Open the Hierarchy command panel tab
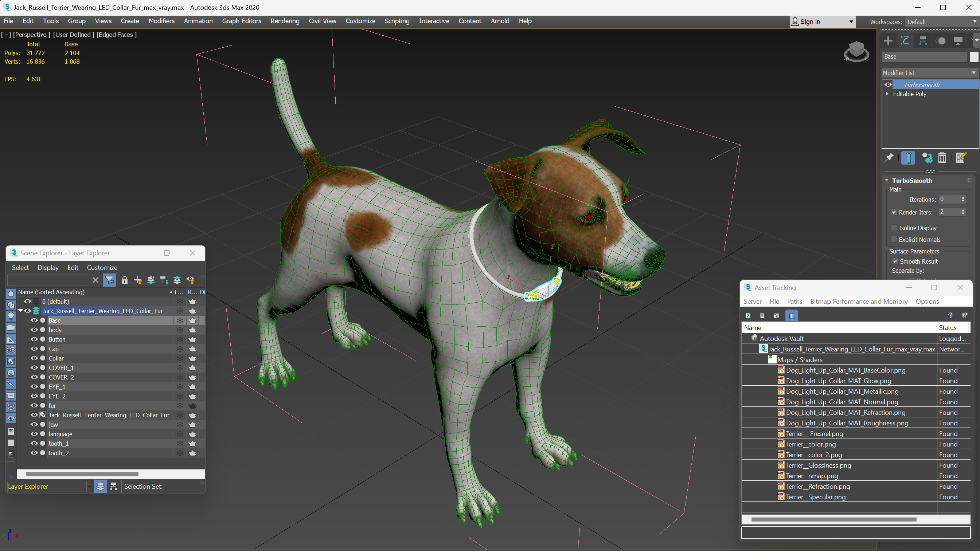Viewport: 980px width, 551px height. [x=923, y=41]
